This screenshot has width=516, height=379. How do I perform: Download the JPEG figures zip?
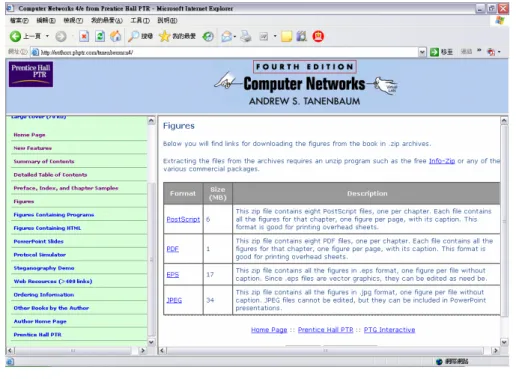174,300
